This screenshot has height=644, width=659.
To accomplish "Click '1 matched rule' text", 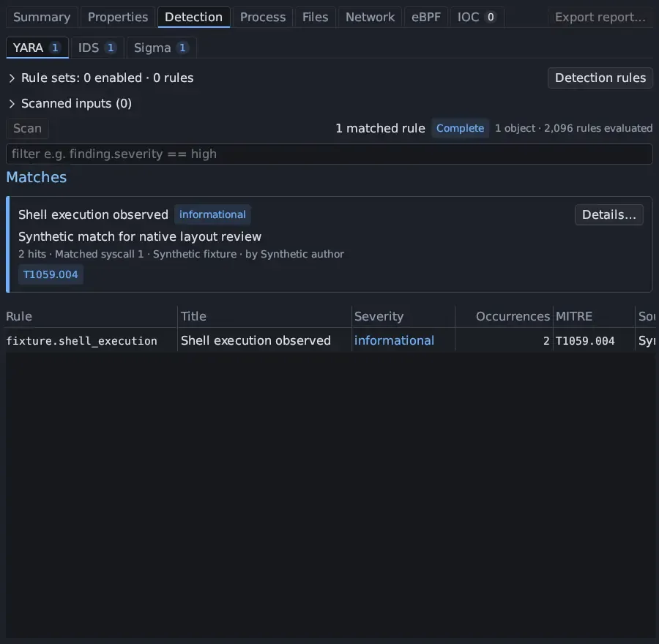I will click(380, 129).
